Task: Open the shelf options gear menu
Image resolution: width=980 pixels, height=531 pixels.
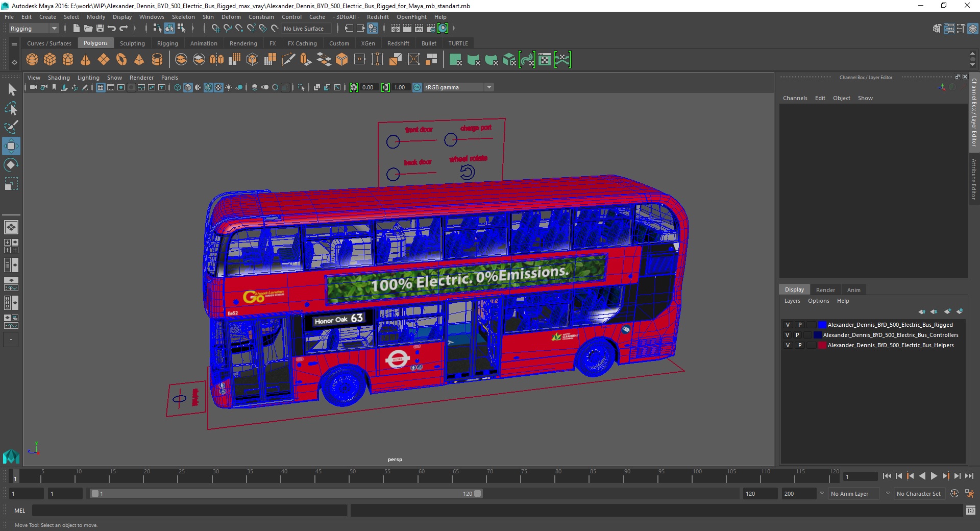Action: click(14, 62)
